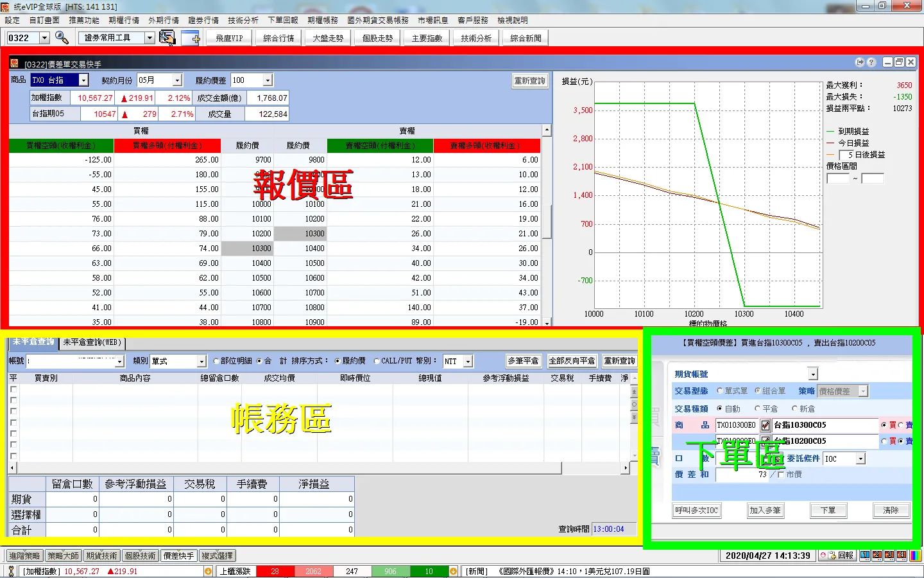Switch to workspace 1 icon
Image resolution: width=924 pixels, height=578 pixels.
click(865, 556)
